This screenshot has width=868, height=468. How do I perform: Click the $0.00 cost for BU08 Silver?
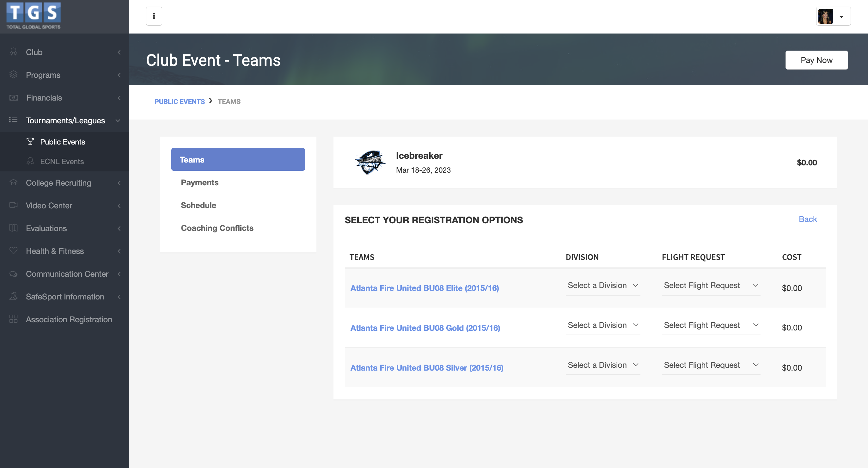792,367
